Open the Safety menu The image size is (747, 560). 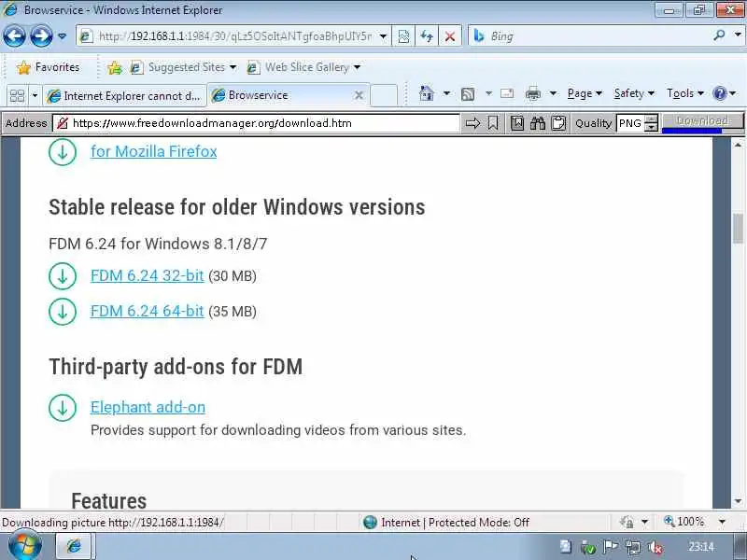634,94
